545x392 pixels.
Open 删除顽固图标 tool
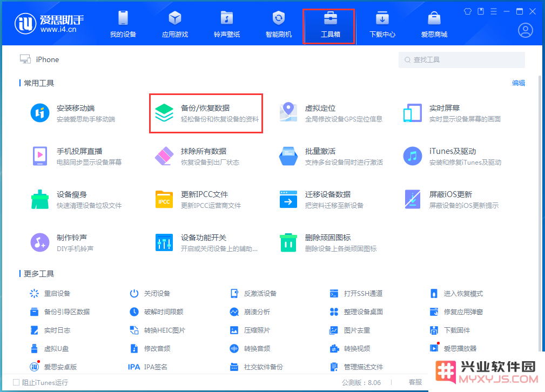pos(328,242)
